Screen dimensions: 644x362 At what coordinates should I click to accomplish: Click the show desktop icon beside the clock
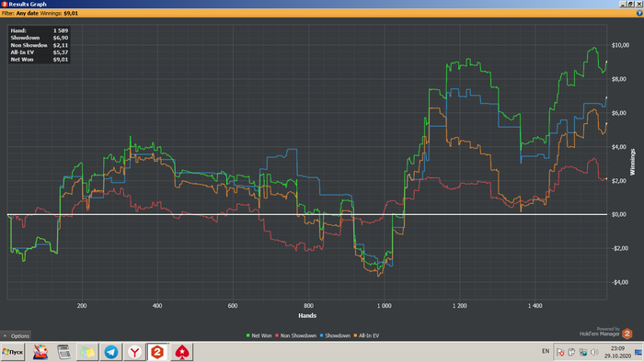[x=638, y=352]
